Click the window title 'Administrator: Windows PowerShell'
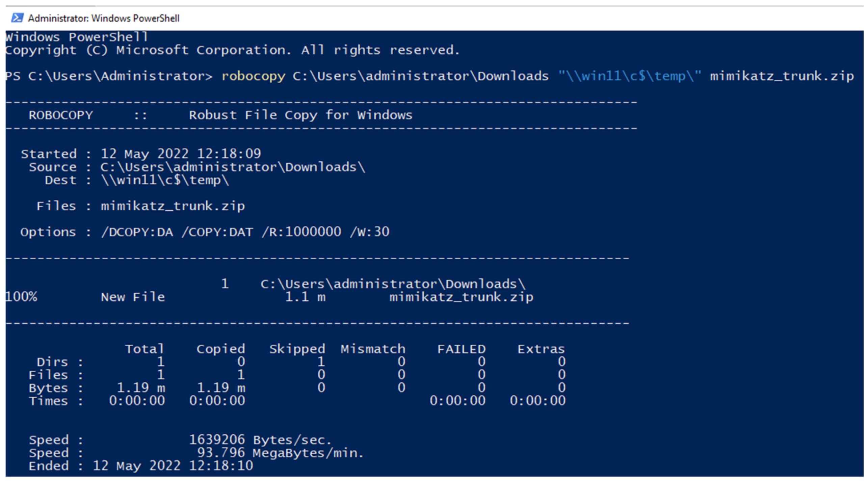868x481 pixels. coord(103,18)
